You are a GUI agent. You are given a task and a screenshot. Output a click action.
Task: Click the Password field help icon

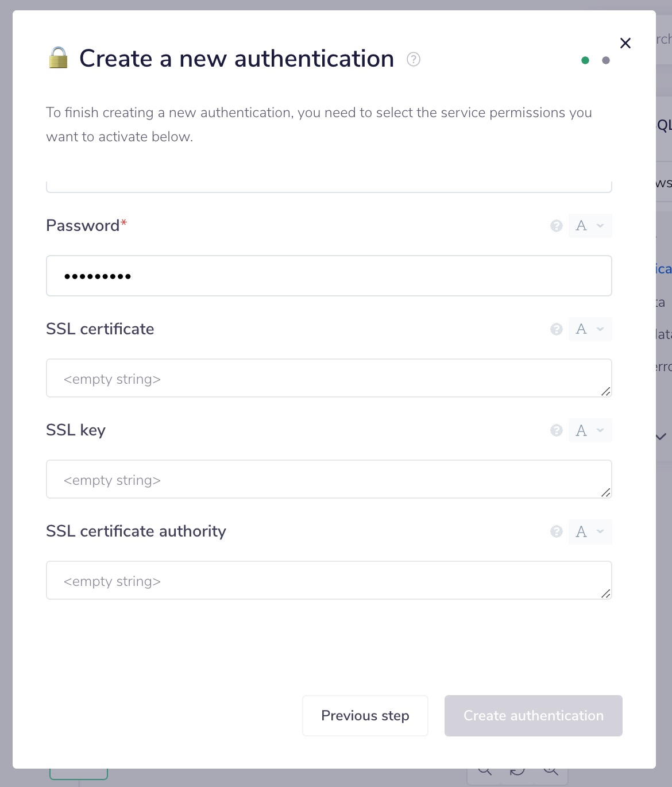[556, 226]
